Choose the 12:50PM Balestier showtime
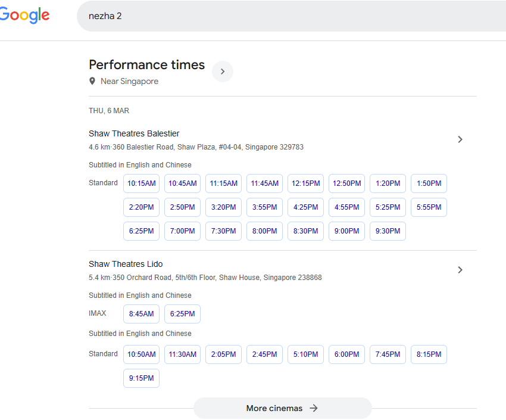Screen dimensions: 506x420 [346, 183]
